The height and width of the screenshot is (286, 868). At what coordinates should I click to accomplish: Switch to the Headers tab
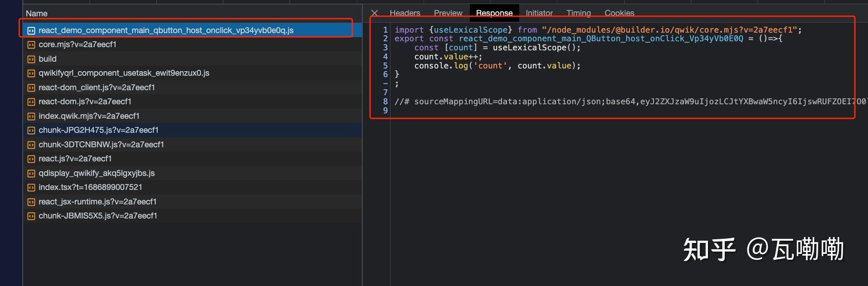[405, 13]
